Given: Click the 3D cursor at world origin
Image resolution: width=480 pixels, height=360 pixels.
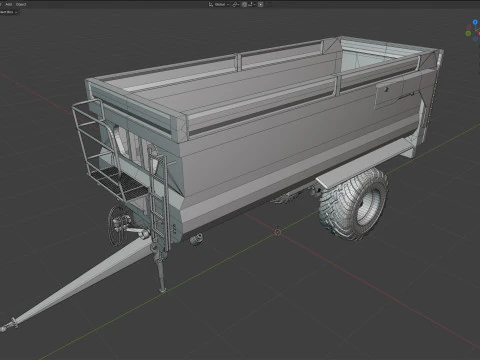Looking at the screenshot, I should (x=278, y=232).
